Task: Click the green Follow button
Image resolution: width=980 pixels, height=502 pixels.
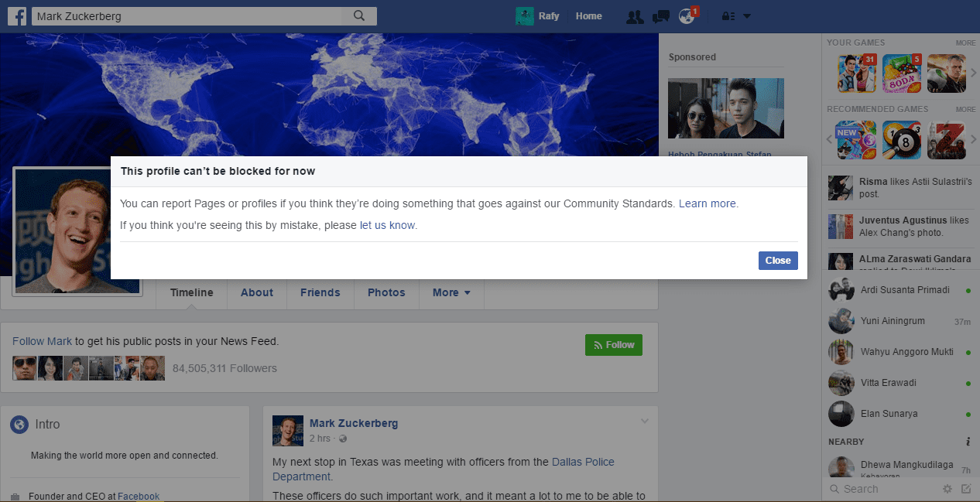Action: pyautogui.click(x=614, y=345)
